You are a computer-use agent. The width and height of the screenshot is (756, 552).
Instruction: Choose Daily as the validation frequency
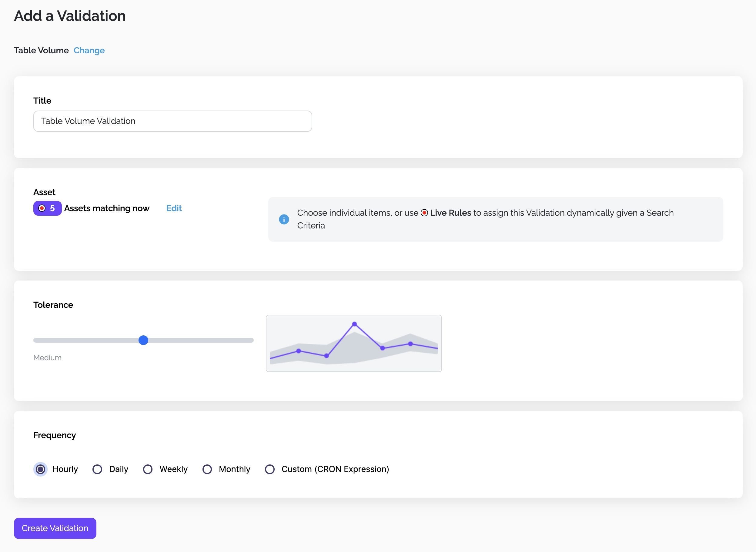coord(97,469)
